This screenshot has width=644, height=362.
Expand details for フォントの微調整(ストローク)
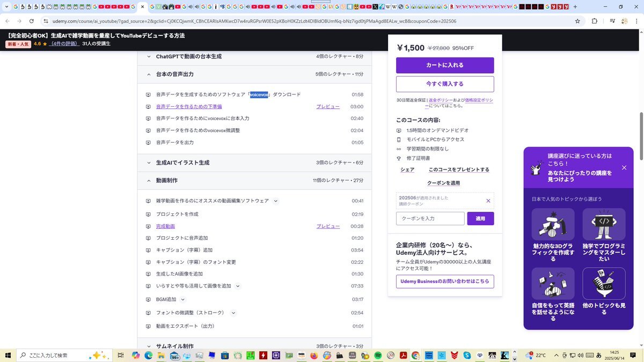tap(233, 313)
